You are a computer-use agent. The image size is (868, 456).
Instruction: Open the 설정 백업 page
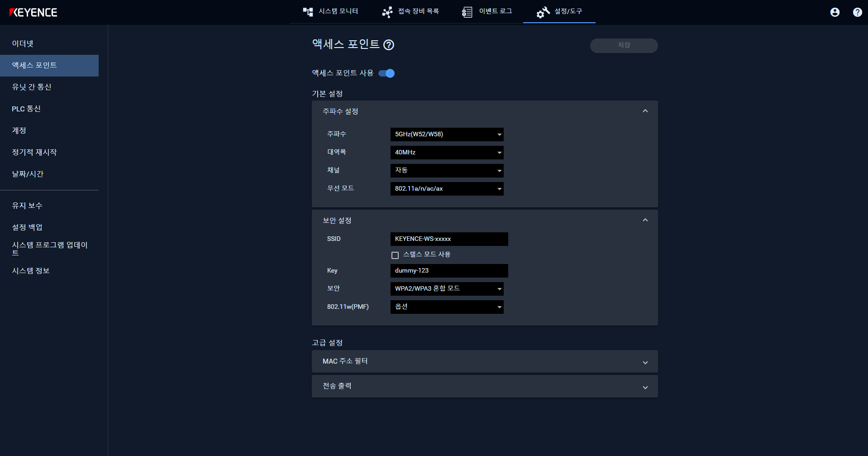[27, 227]
